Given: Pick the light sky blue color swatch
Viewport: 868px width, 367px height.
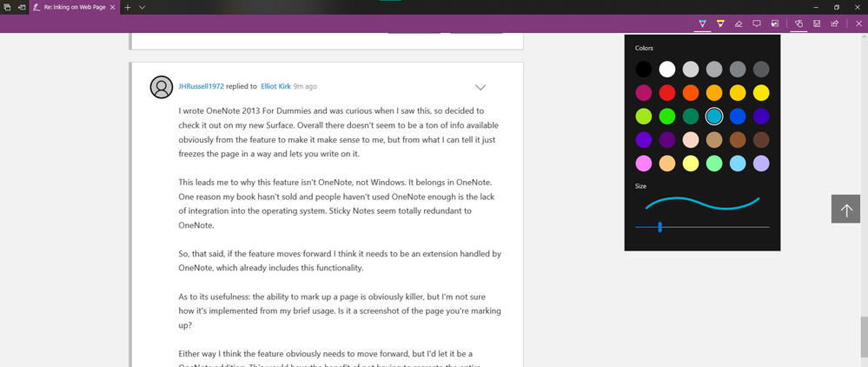Looking at the screenshot, I should (738, 163).
